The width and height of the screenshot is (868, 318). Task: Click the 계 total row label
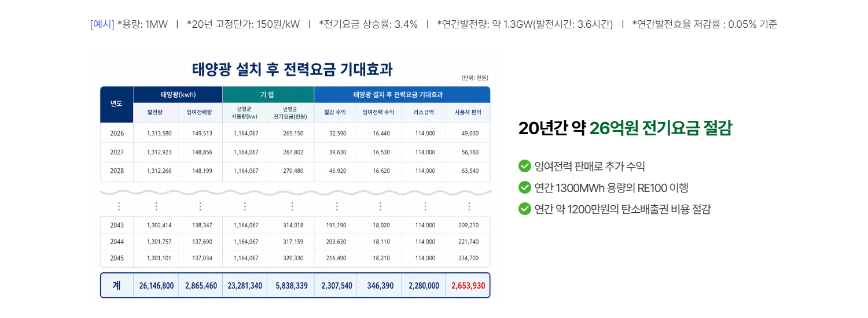coord(117,286)
